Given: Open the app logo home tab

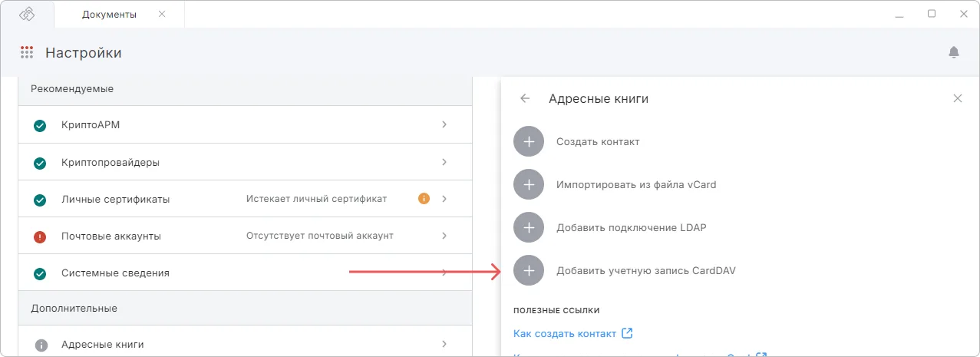Looking at the screenshot, I should [x=28, y=14].
